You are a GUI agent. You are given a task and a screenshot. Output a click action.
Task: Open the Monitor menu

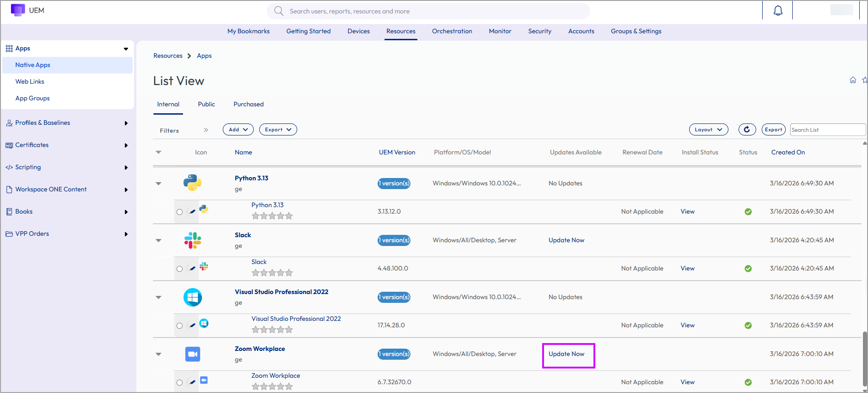(500, 31)
